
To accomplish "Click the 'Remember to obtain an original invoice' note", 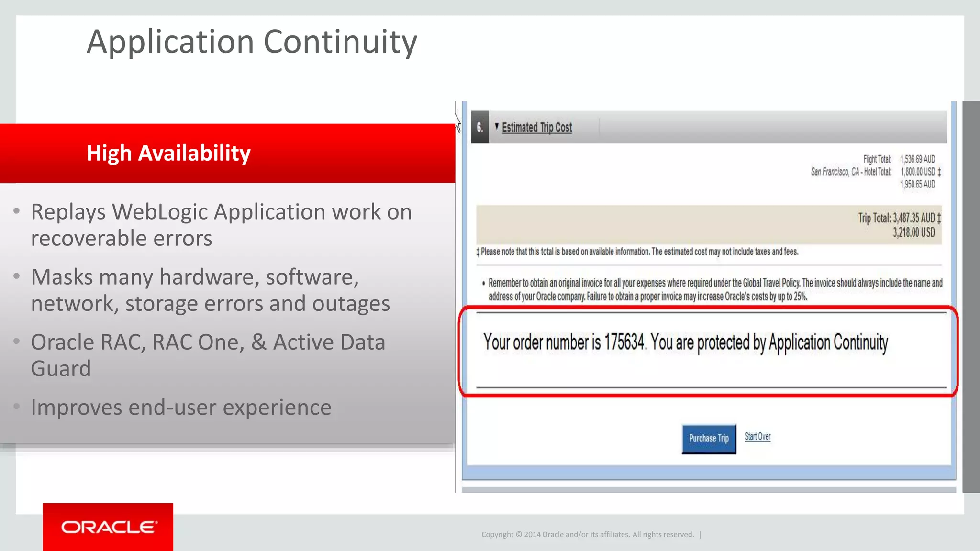I will click(715, 289).
